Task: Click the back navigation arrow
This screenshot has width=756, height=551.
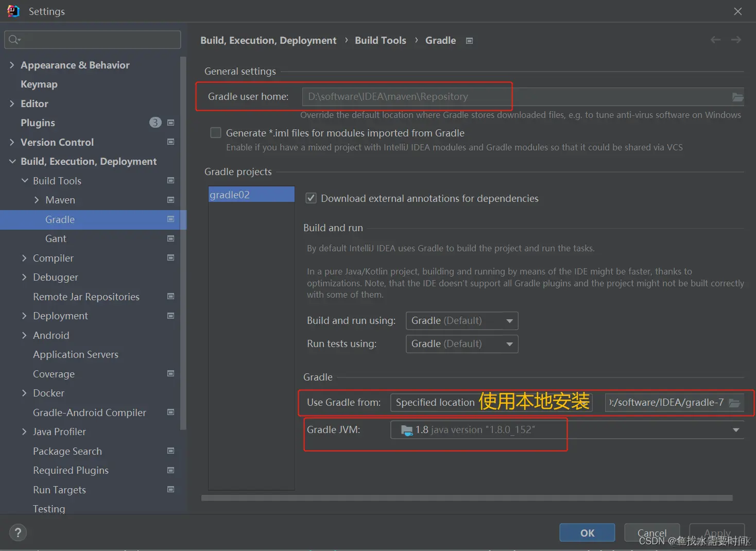Action: click(715, 40)
